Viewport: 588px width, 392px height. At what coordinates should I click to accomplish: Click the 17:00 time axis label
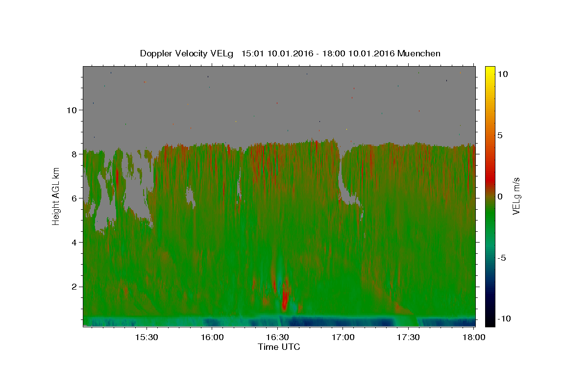tap(343, 338)
